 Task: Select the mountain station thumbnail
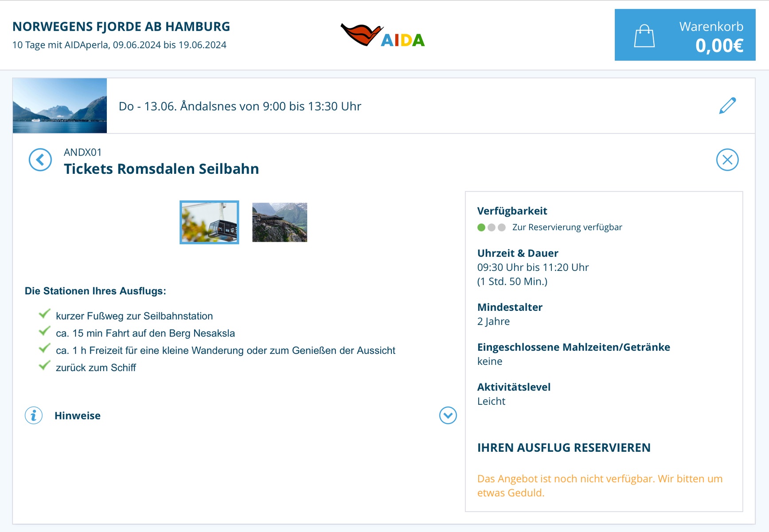280,222
